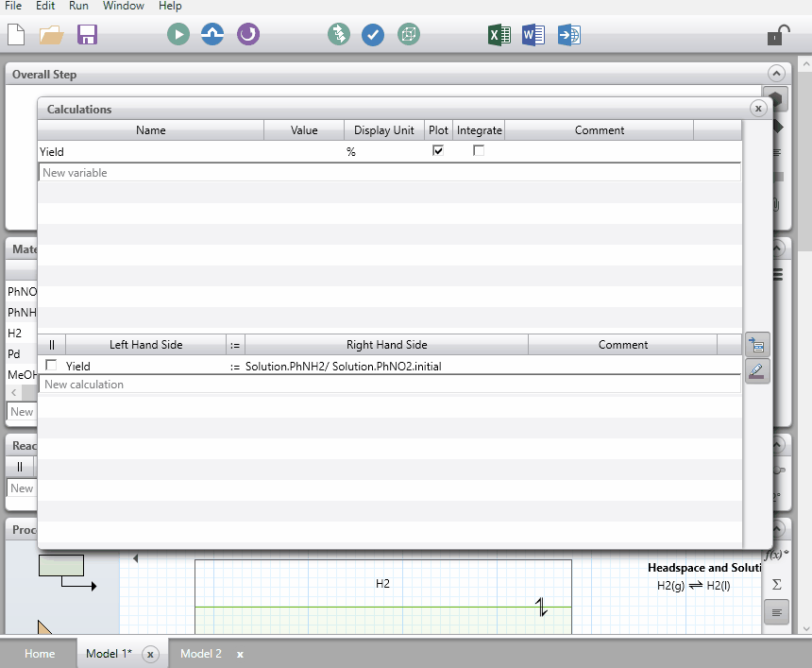Screen dimensions: 812x668
Task: Click the H2 label in the headspace diagram
Action: tap(382, 584)
